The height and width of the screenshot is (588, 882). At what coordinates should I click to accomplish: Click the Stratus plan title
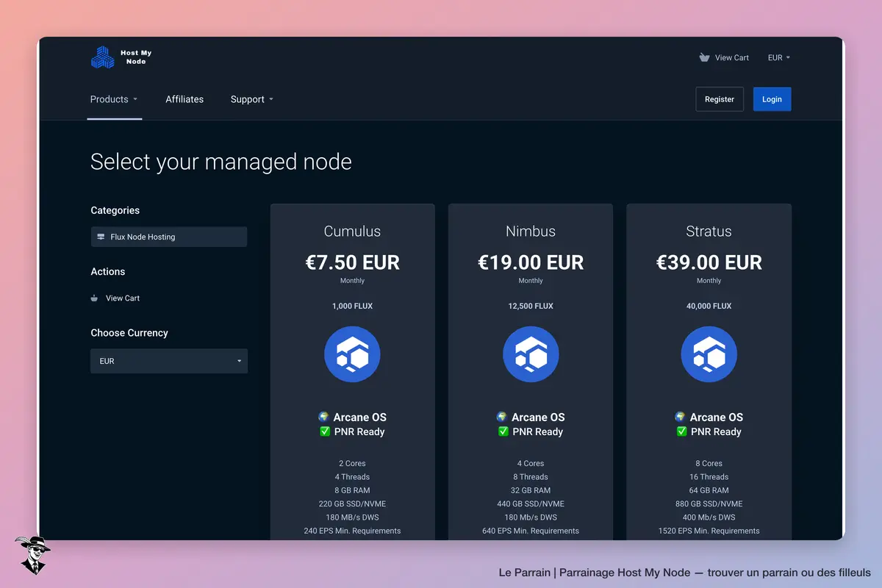tap(709, 231)
